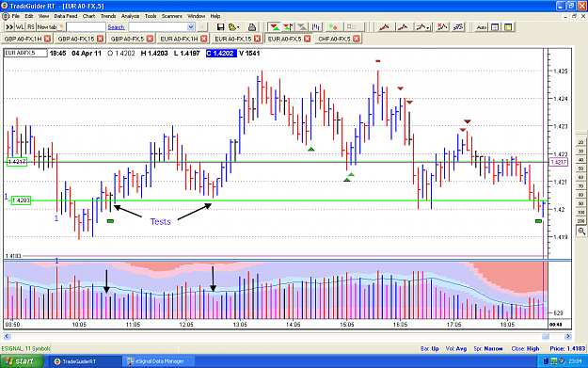Select the second trend line tool icon
This screenshot has width=588, height=368.
point(403,27)
